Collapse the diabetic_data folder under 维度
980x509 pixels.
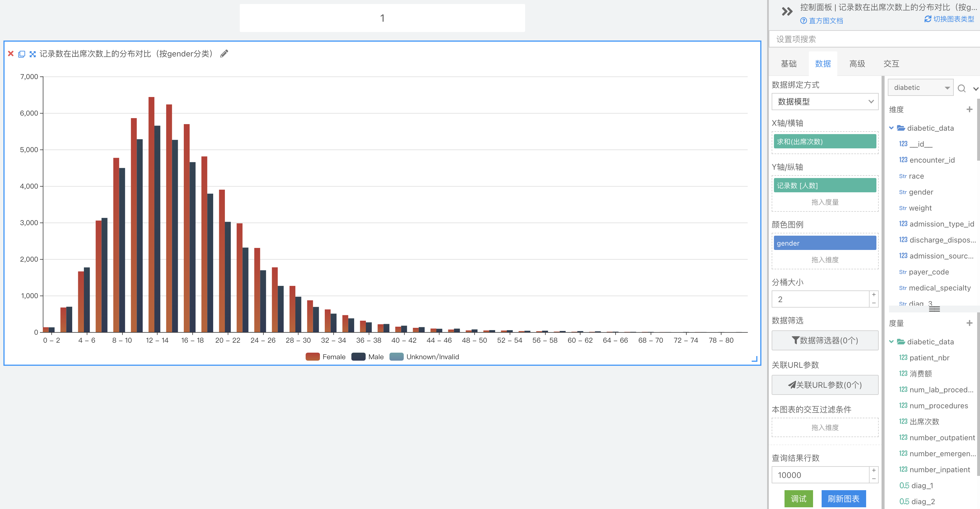coord(891,128)
